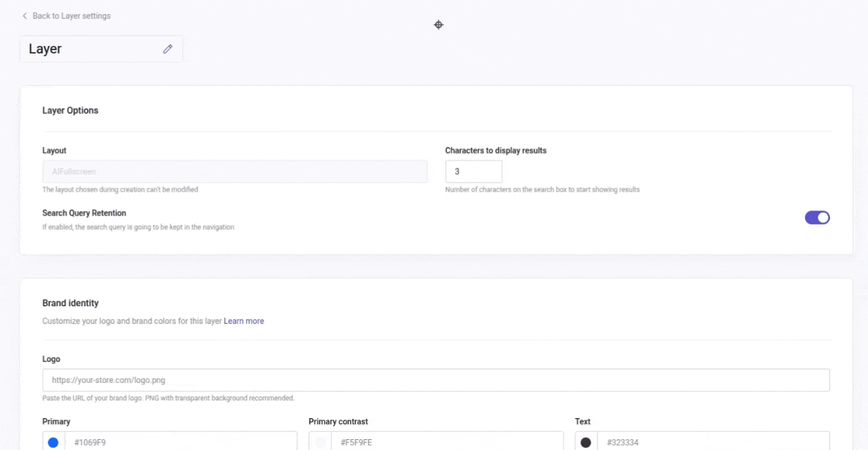Viewport: 868px width, 450px height.
Task: Click the Search Query Retention label
Action: click(84, 213)
